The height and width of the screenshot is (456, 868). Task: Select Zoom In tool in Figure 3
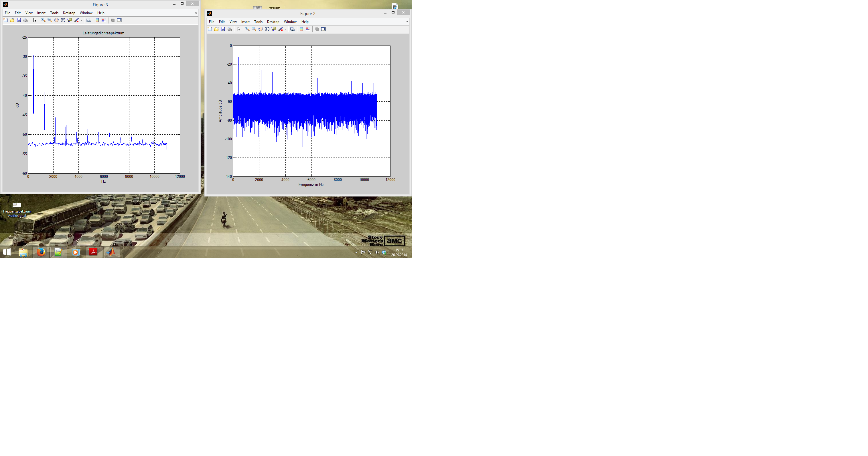point(43,20)
